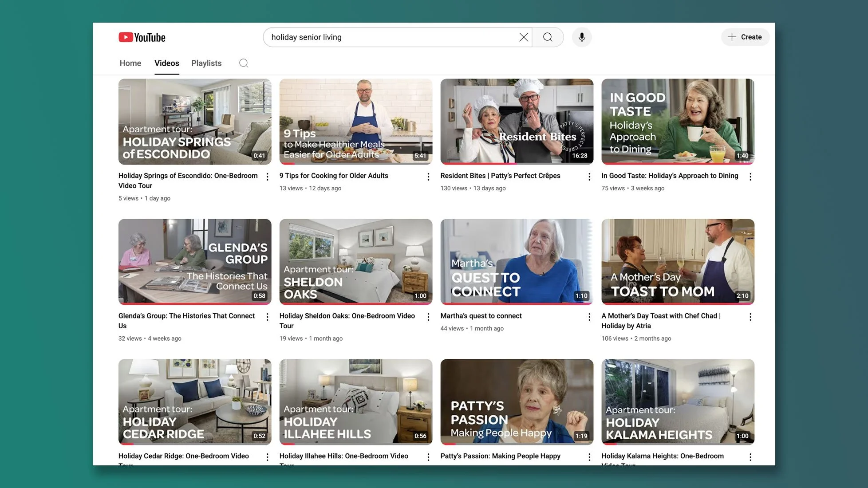Click the Create button
The width and height of the screenshot is (868, 488).
coord(745,37)
